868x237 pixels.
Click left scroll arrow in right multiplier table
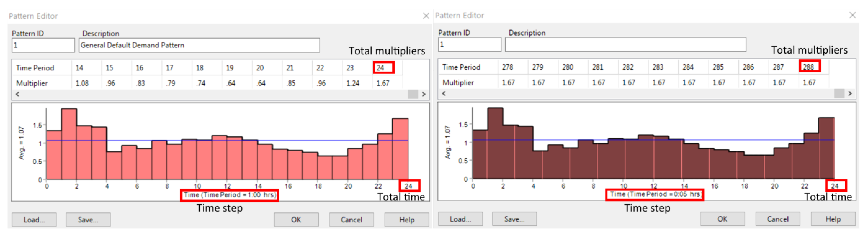(x=444, y=94)
